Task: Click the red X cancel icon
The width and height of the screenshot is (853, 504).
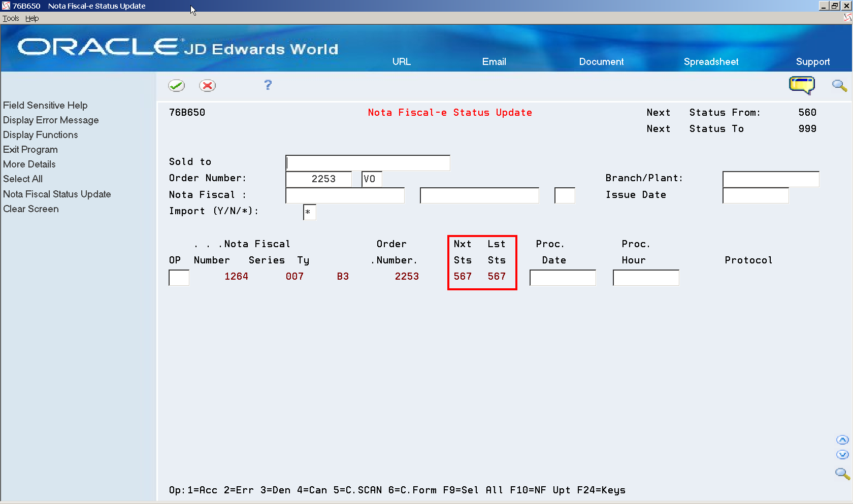Action: click(x=207, y=85)
